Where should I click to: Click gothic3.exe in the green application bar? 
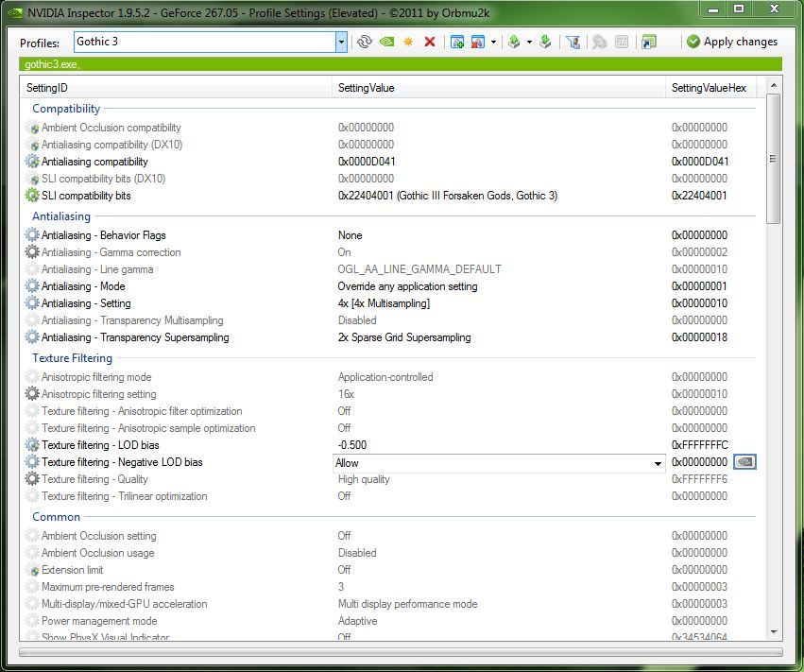51,64
